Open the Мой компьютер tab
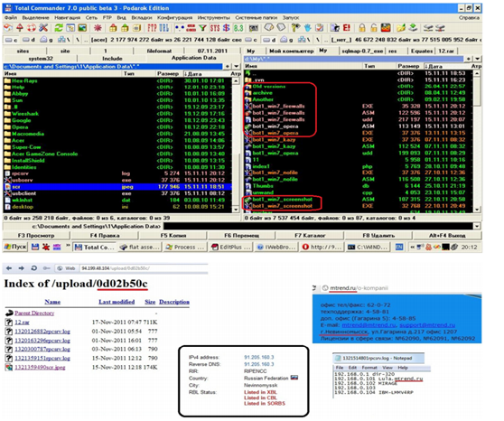 [291, 51]
